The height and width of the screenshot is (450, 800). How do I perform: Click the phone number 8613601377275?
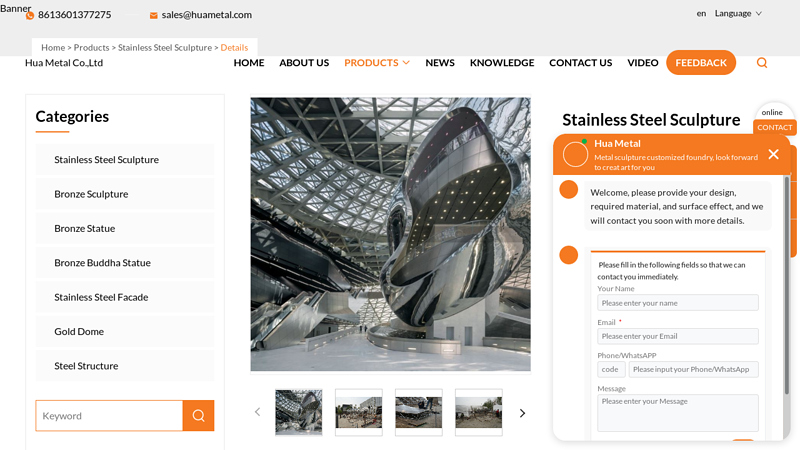[74, 15]
